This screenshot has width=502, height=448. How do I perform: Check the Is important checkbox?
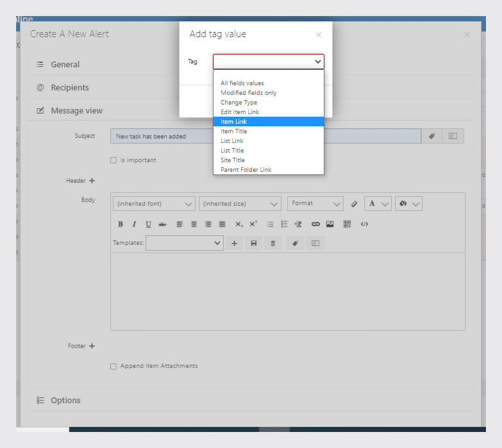coord(113,160)
